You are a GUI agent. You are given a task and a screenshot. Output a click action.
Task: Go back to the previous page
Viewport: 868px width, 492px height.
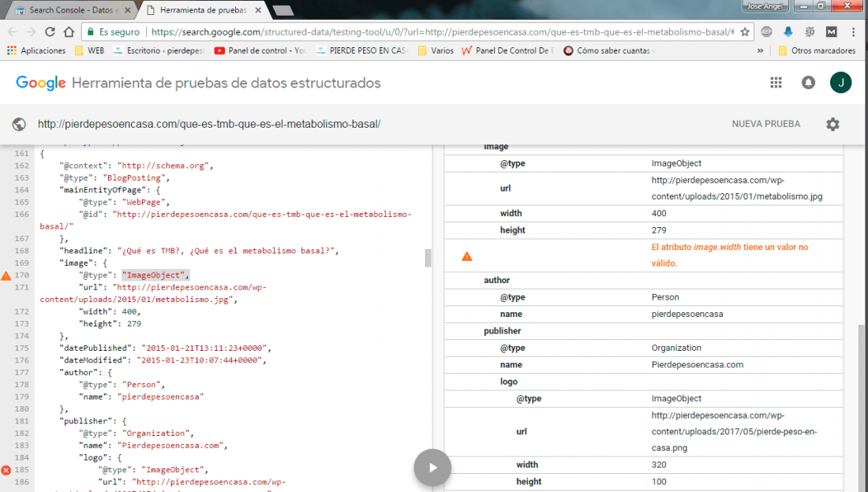tap(12, 32)
